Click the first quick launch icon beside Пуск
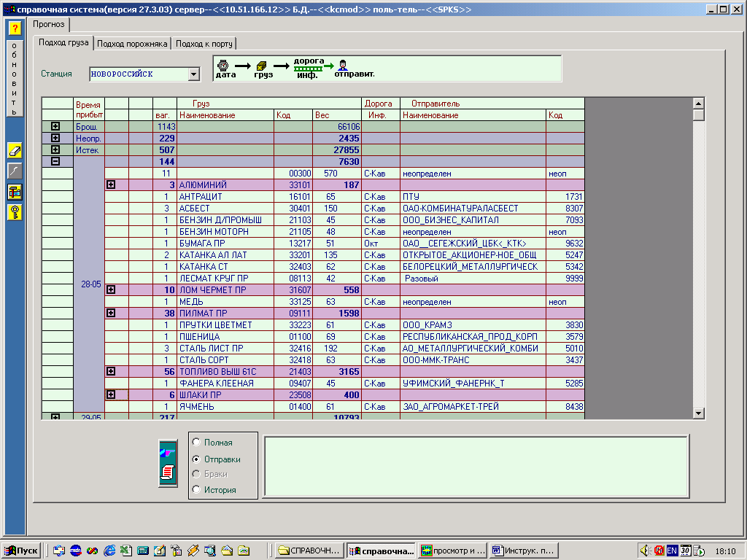The width and height of the screenshot is (747, 560). [x=58, y=551]
